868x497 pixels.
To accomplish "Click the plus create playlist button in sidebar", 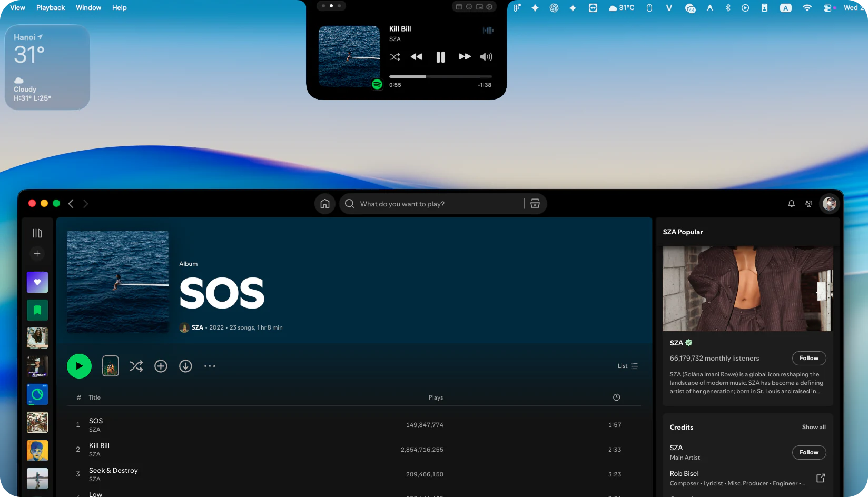I will coord(37,254).
